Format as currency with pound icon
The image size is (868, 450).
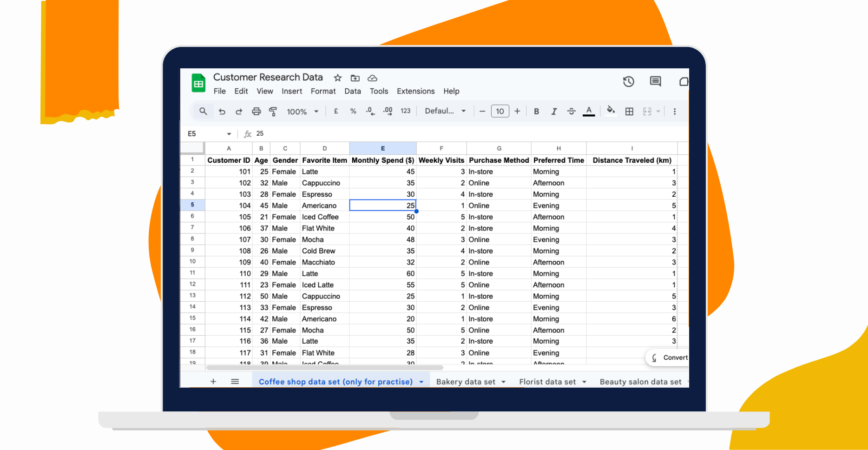[336, 111]
